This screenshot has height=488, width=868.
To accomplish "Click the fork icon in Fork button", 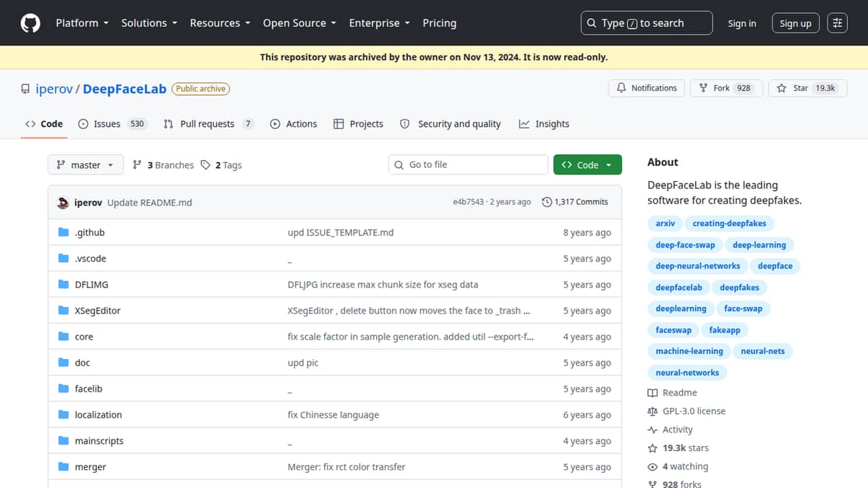I will tap(704, 88).
